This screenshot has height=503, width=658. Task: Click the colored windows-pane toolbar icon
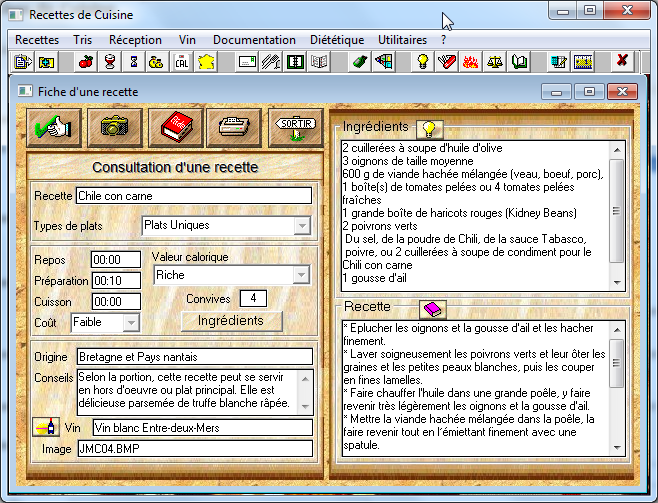click(x=384, y=62)
